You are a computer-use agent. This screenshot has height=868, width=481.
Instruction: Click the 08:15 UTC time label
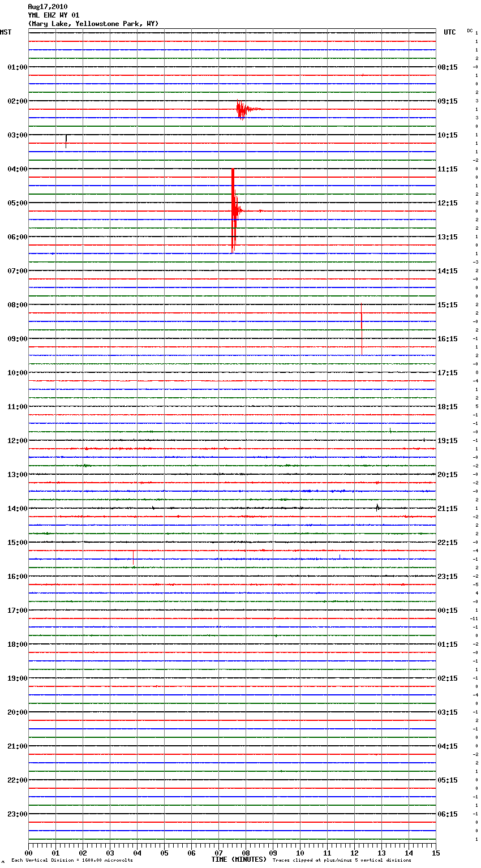[448, 67]
